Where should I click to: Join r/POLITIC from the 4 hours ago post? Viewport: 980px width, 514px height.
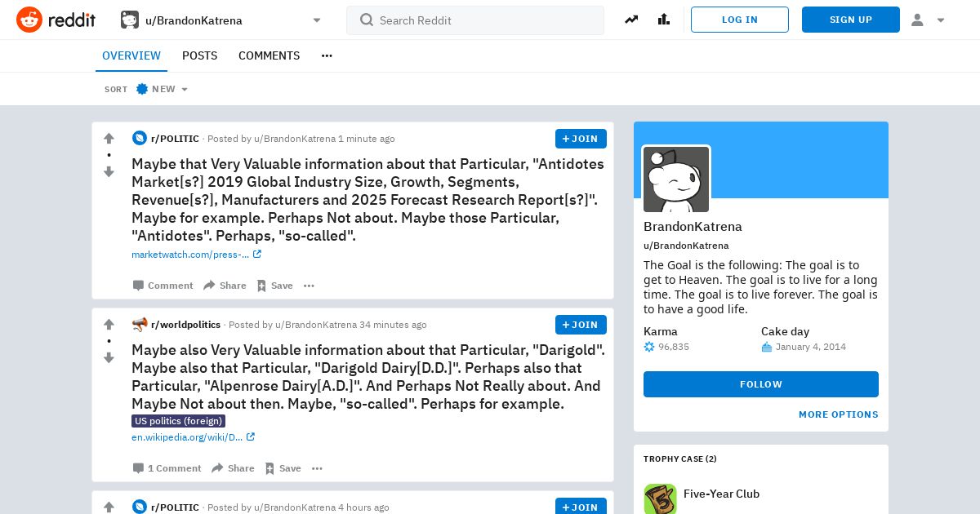[x=581, y=507]
